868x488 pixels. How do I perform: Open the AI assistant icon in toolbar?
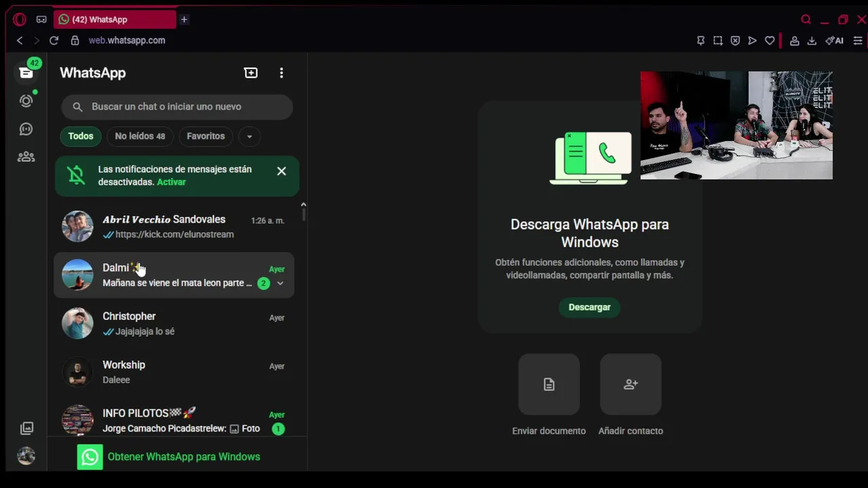[x=834, y=41]
